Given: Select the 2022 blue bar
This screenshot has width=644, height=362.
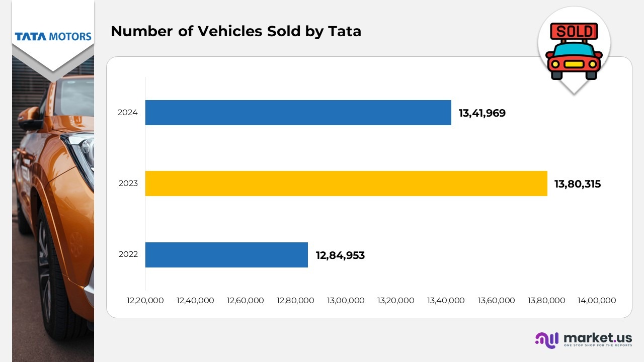Looking at the screenshot, I should (226, 255).
